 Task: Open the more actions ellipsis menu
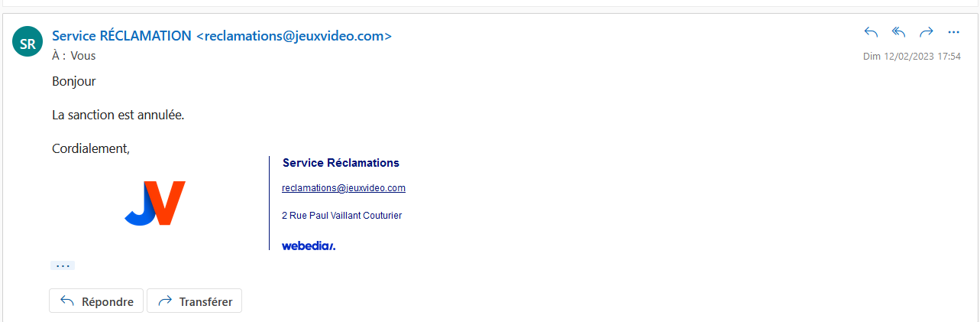[x=953, y=32]
